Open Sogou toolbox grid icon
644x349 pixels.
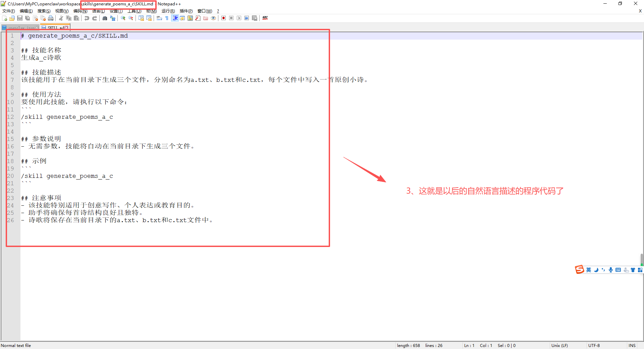click(640, 270)
